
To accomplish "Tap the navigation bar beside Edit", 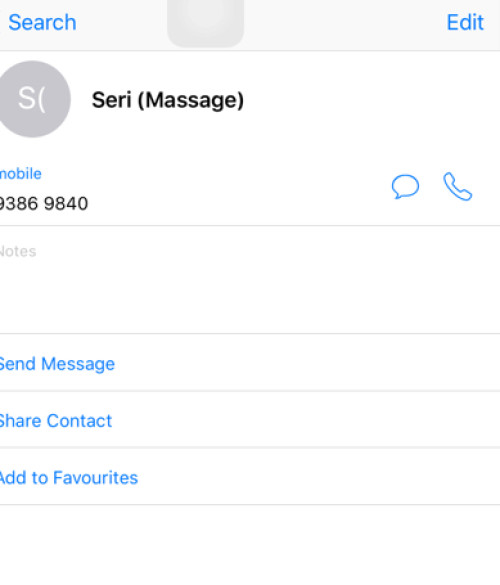I will [345, 23].
